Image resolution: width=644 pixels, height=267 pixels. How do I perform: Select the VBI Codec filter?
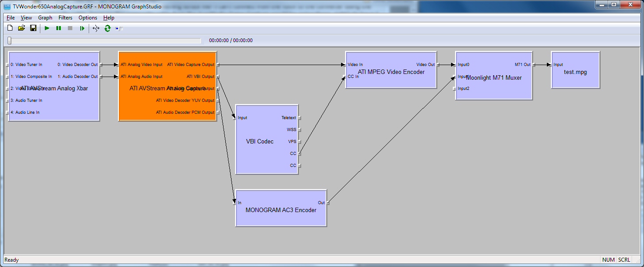267,139
